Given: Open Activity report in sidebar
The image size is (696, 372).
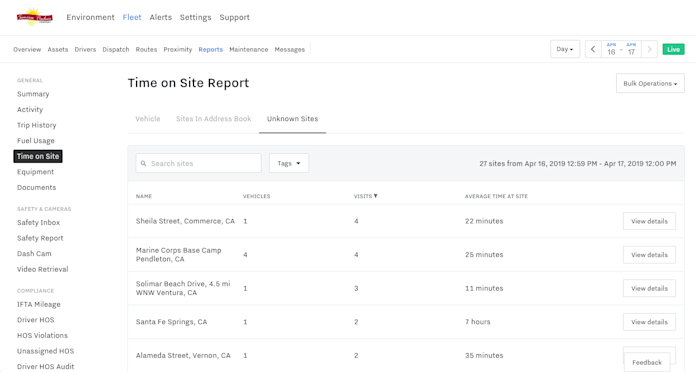Looking at the screenshot, I should pos(30,110).
